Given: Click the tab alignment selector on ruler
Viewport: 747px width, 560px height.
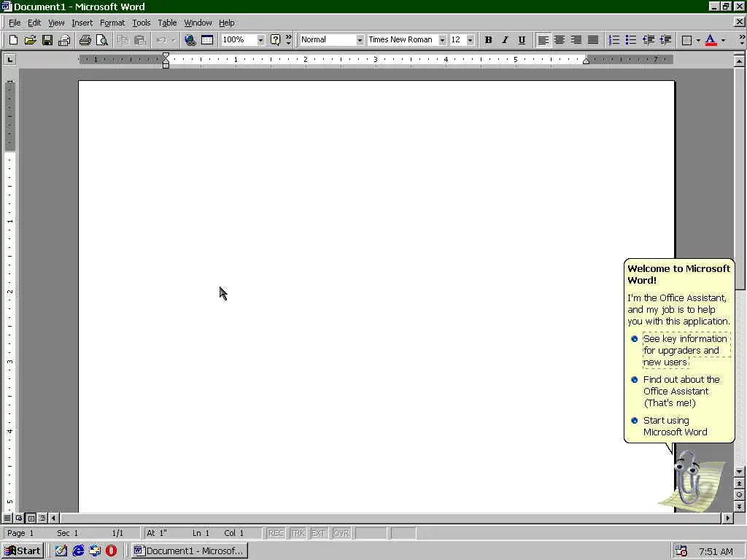Looking at the screenshot, I should (9, 60).
